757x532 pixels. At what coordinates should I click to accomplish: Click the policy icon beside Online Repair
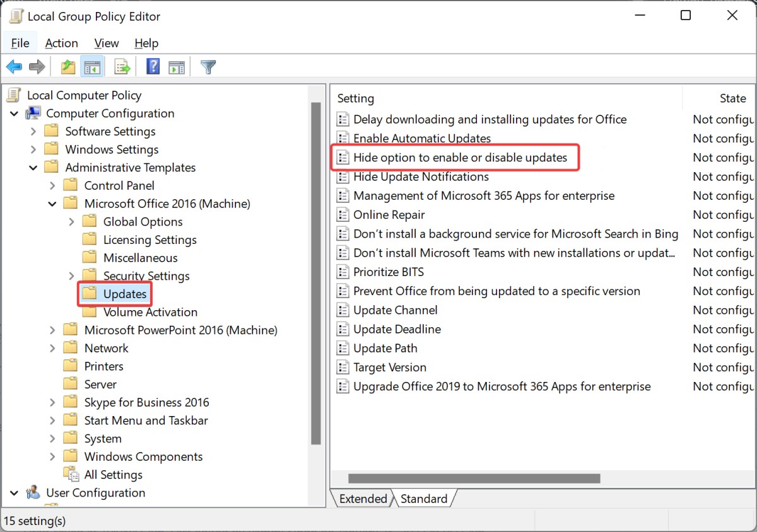pos(343,215)
